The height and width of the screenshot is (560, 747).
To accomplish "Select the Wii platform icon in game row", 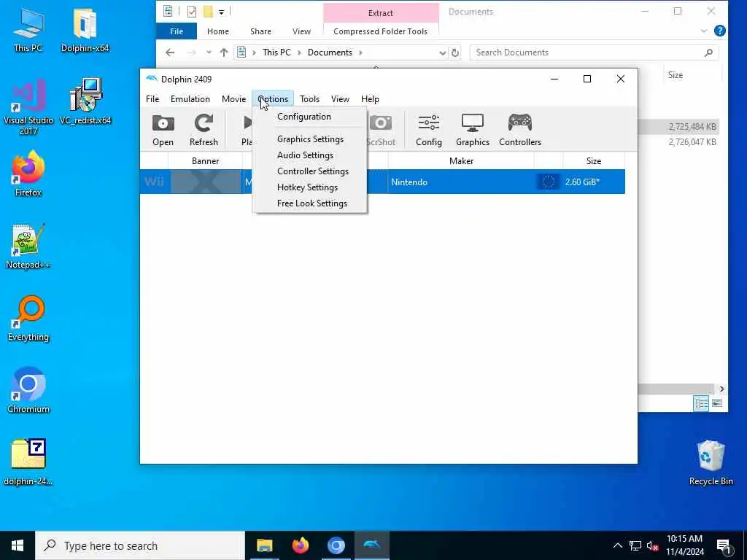I will tap(154, 182).
